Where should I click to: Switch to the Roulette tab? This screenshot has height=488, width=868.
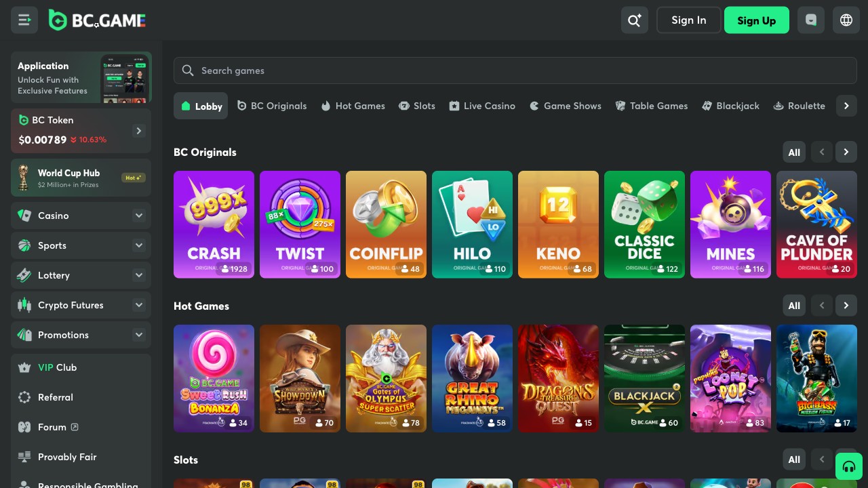[x=800, y=106]
